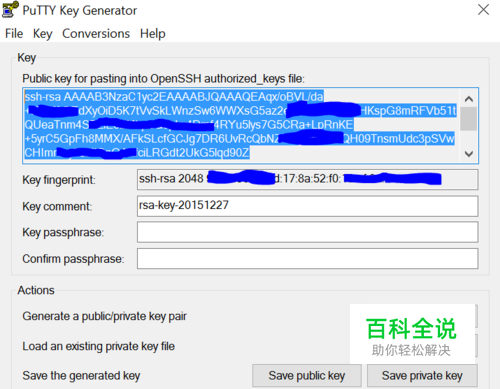Focus the Confirm passphrase field
Viewport: 500px width, 389px height.
point(307,258)
